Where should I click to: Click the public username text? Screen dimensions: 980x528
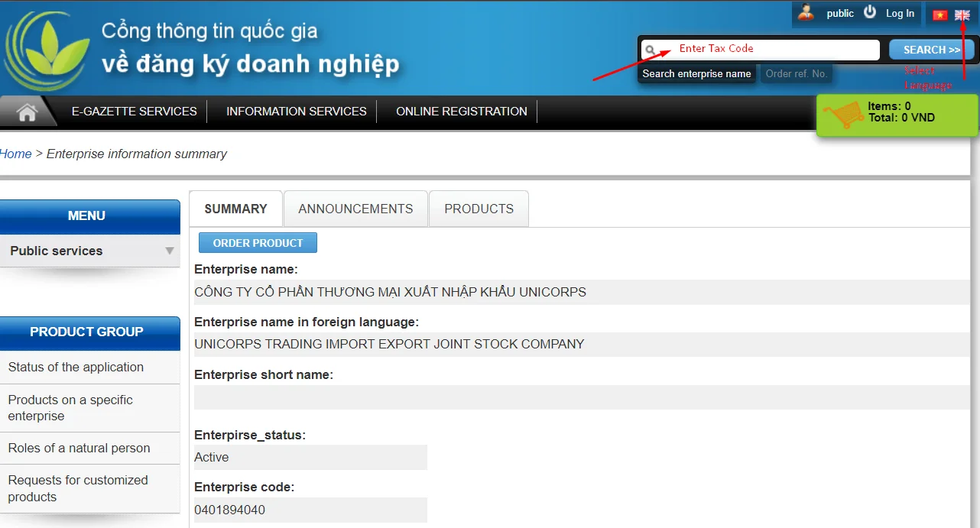(840, 13)
